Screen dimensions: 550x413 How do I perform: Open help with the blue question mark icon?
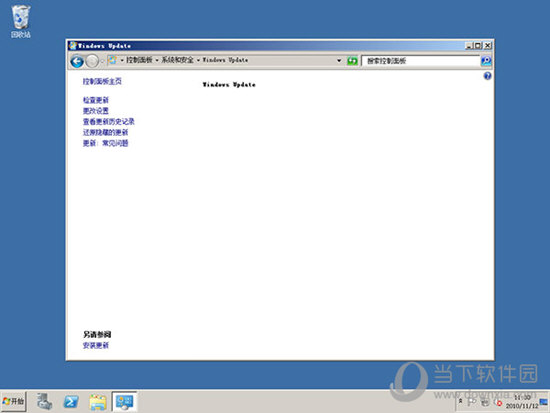click(487, 76)
